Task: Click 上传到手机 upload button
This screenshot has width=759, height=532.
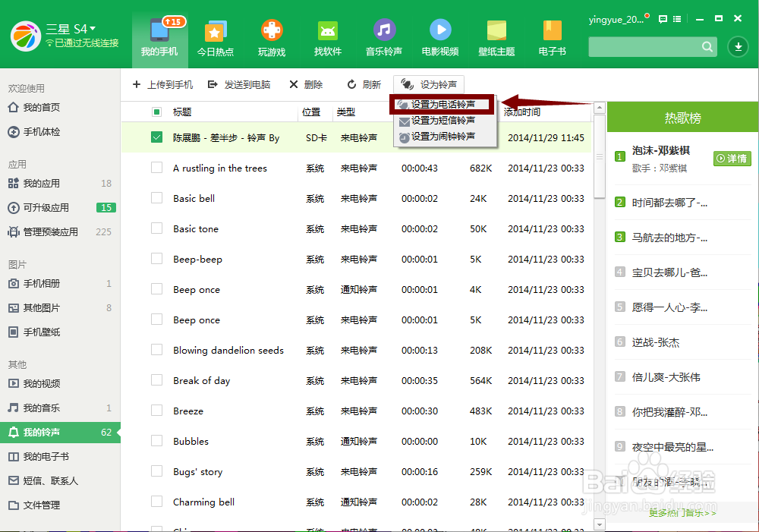Action: click(x=162, y=85)
